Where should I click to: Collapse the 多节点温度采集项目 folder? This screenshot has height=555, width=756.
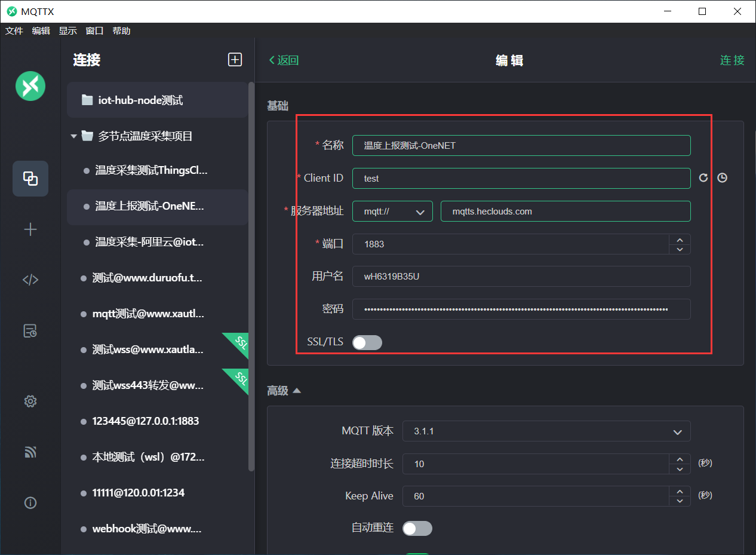pos(74,136)
